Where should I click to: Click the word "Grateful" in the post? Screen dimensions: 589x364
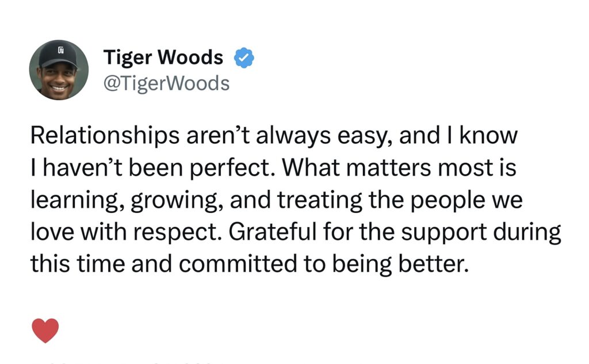pos(272,231)
